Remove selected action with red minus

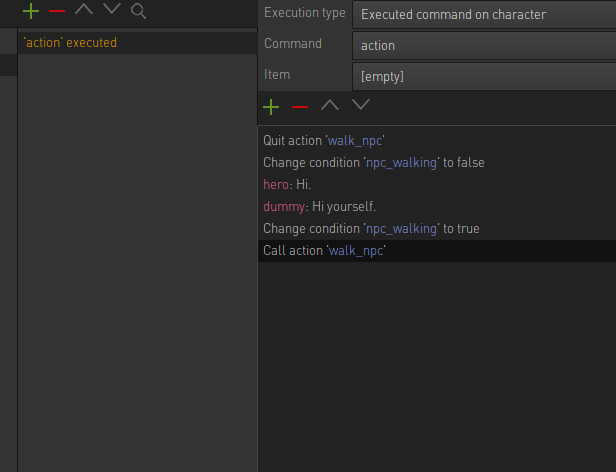click(57, 11)
